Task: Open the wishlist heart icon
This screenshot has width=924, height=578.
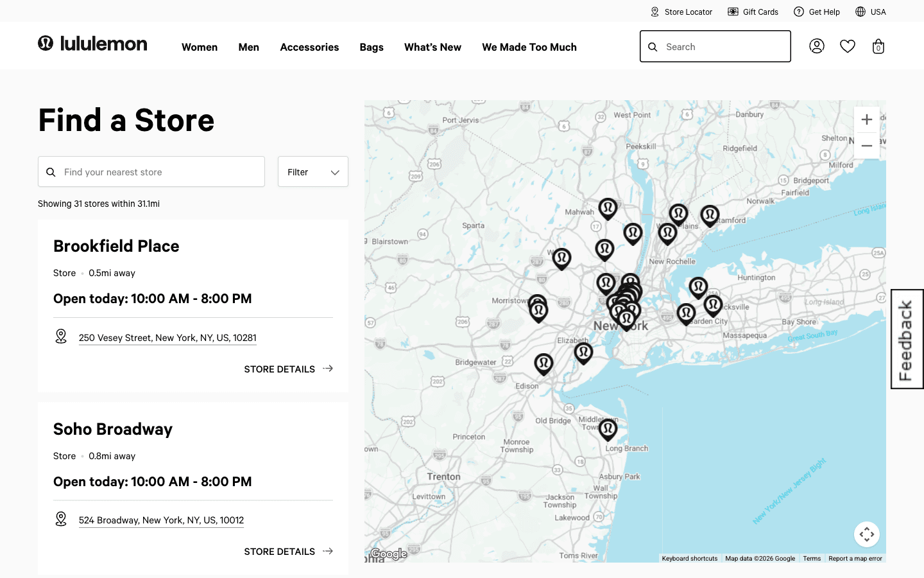Action: (847, 46)
